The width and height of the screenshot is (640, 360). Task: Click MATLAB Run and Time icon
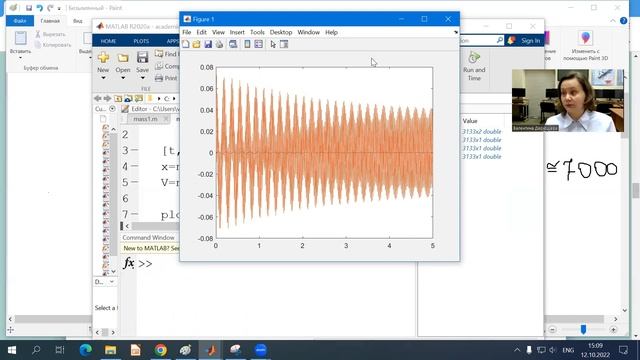point(474,58)
